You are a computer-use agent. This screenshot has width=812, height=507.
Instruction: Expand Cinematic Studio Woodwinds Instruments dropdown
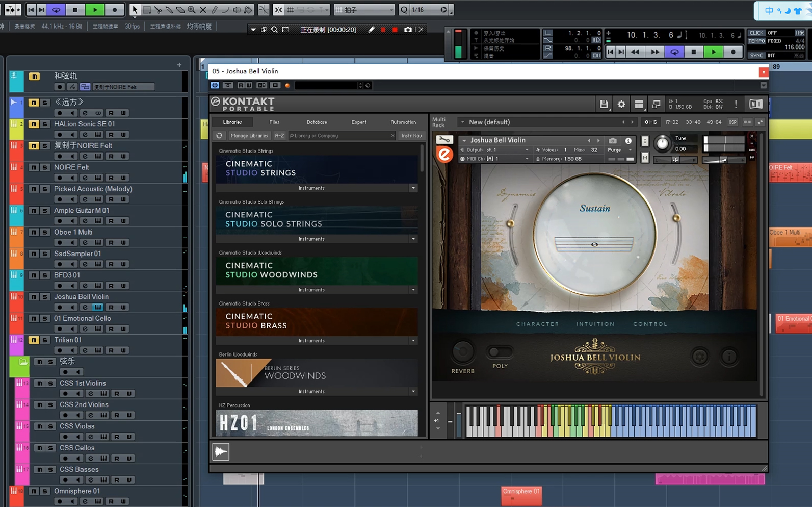click(x=413, y=290)
